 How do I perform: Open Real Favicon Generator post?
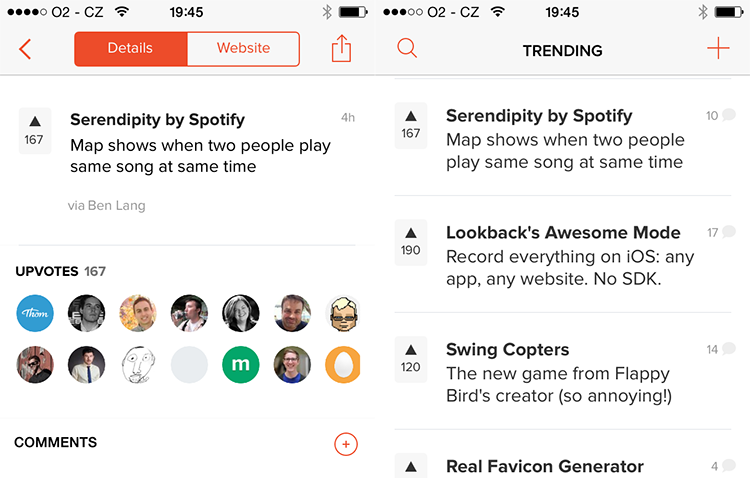[x=545, y=466]
